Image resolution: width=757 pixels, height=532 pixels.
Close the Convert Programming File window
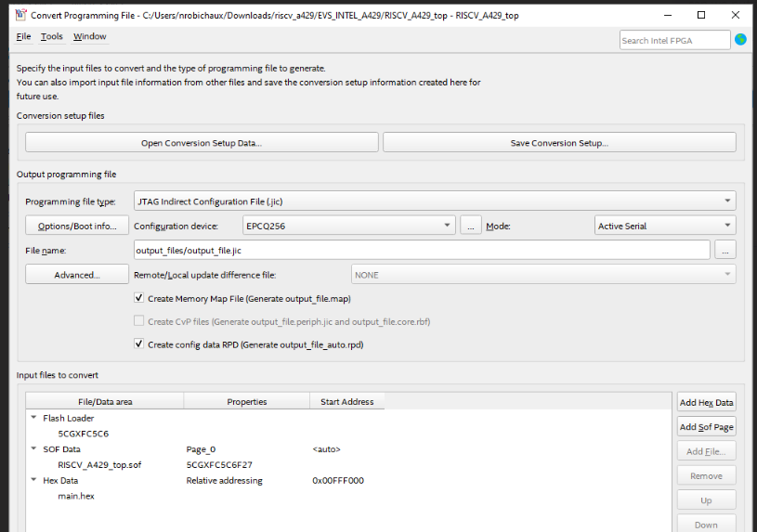tap(736, 15)
